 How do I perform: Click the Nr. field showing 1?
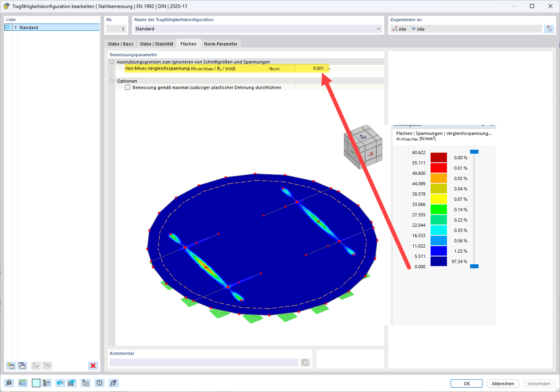click(116, 29)
